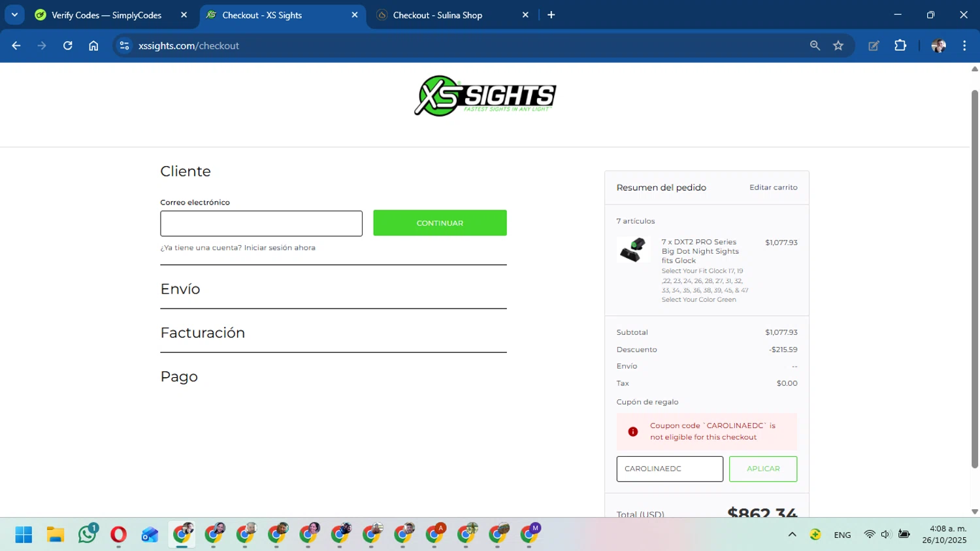Close the Checkout - XS Sights tab

click(355, 15)
